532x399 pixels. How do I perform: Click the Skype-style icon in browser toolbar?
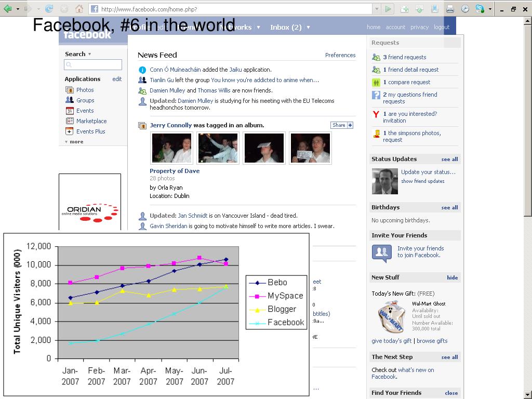click(x=480, y=9)
